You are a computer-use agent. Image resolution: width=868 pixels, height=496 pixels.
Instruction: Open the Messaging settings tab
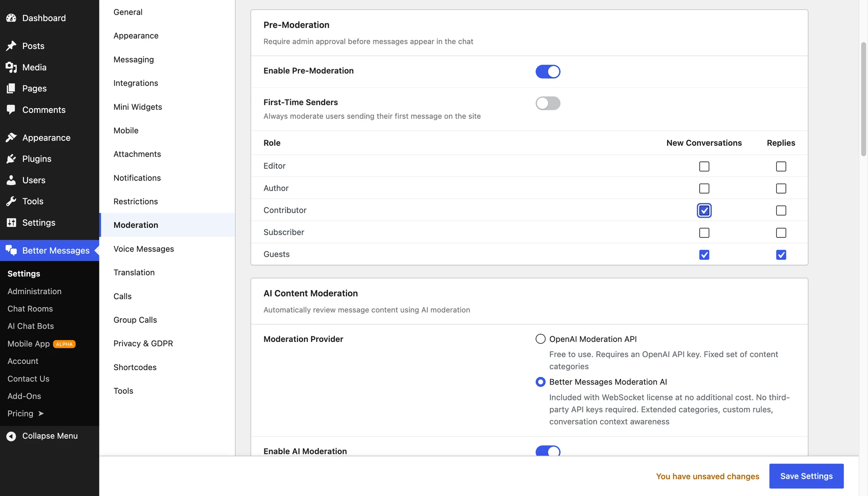pos(167,59)
